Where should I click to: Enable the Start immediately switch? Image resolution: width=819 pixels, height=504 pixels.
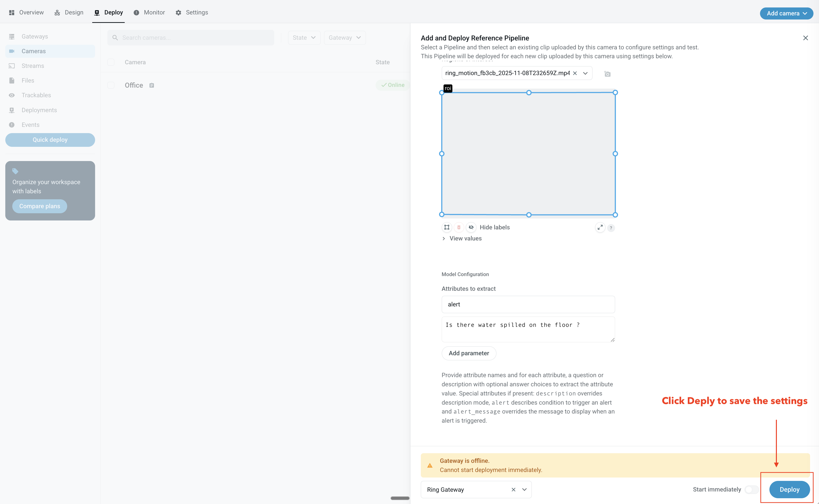tap(751, 489)
